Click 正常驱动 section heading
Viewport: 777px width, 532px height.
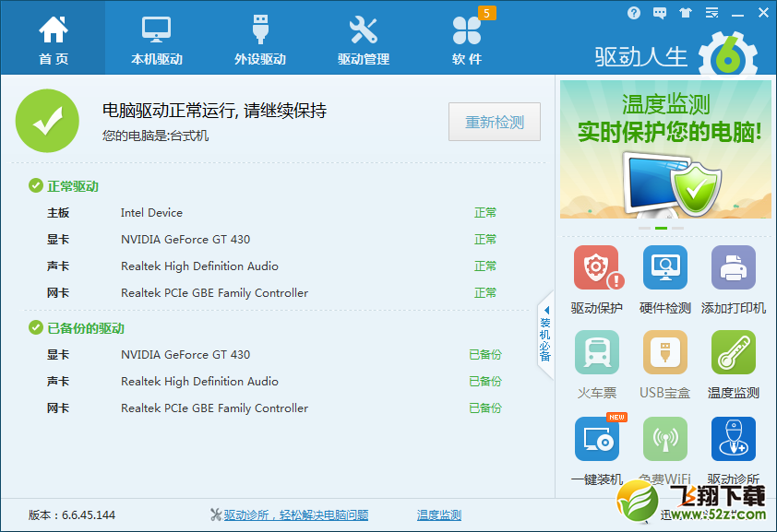tap(72, 186)
